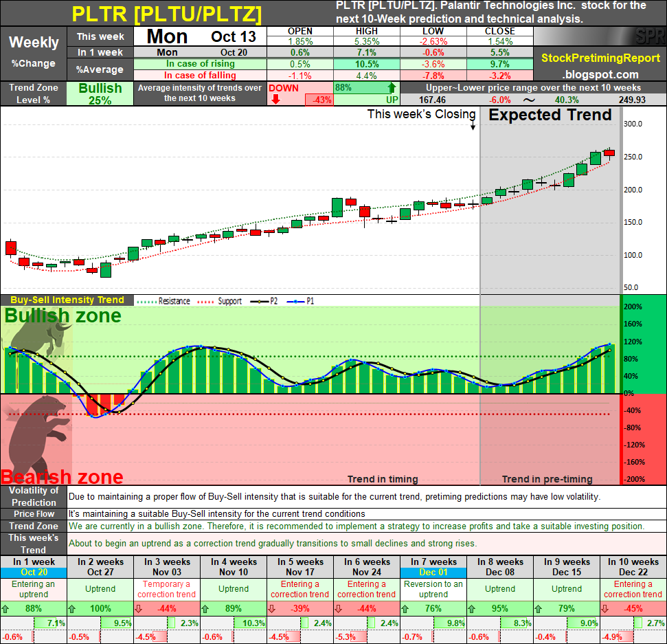667x644 pixels.
Task: Click the down arrow beside -39% Nov 17
Action: click(x=272, y=609)
